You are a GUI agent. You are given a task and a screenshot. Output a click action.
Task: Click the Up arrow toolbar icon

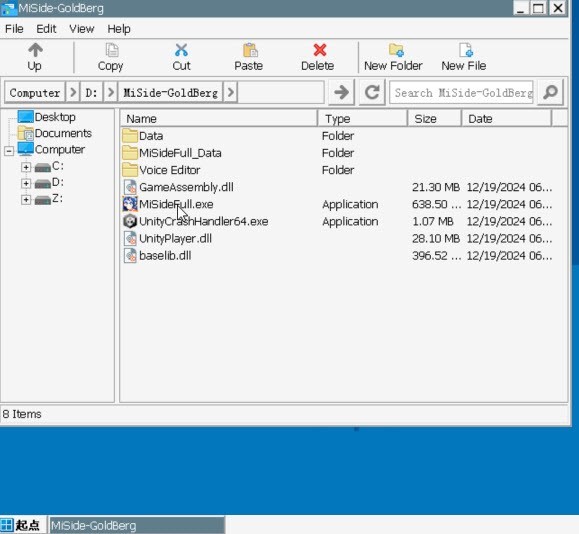coord(35,50)
